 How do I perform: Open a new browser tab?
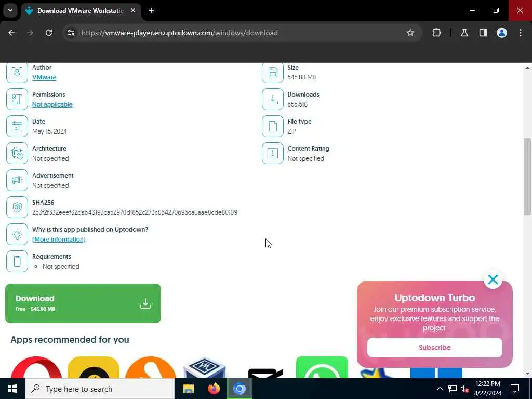[152, 10]
